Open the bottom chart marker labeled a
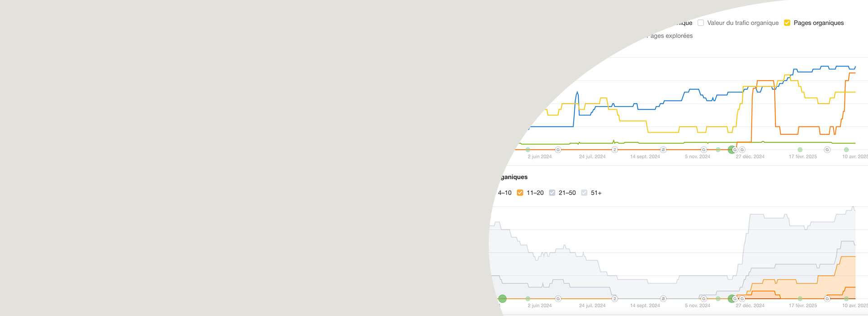 (x=663, y=298)
